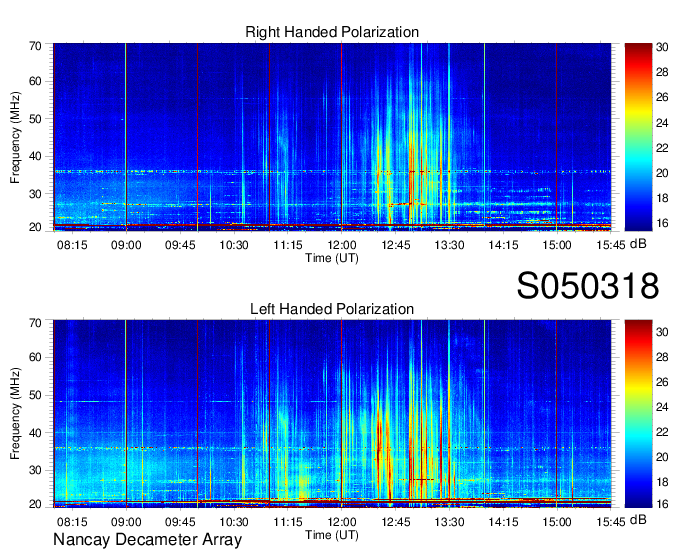
Task: Click "08:15" time tick on Right Handed plot
Action: (x=72, y=245)
